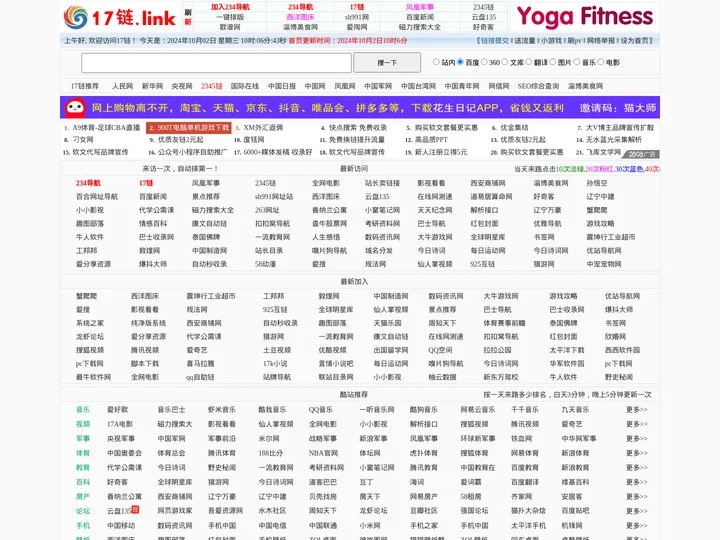Open 孙悟空 under 最新访问

point(597,183)
